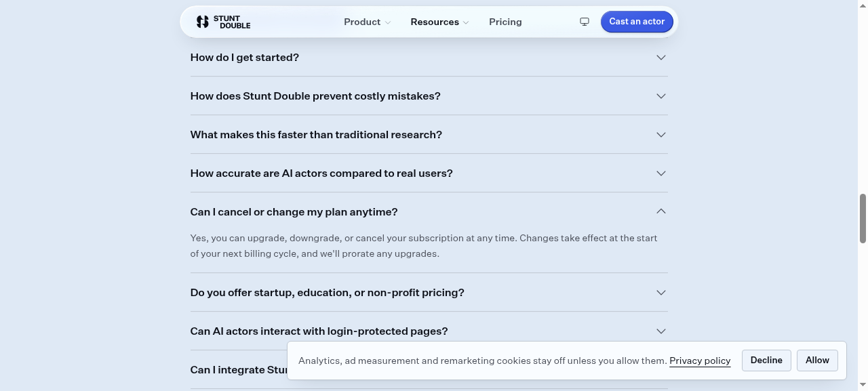868x391 pixels.
Task: Click Can AI actors interact with login-protected pages
Action: coord(319,331)
